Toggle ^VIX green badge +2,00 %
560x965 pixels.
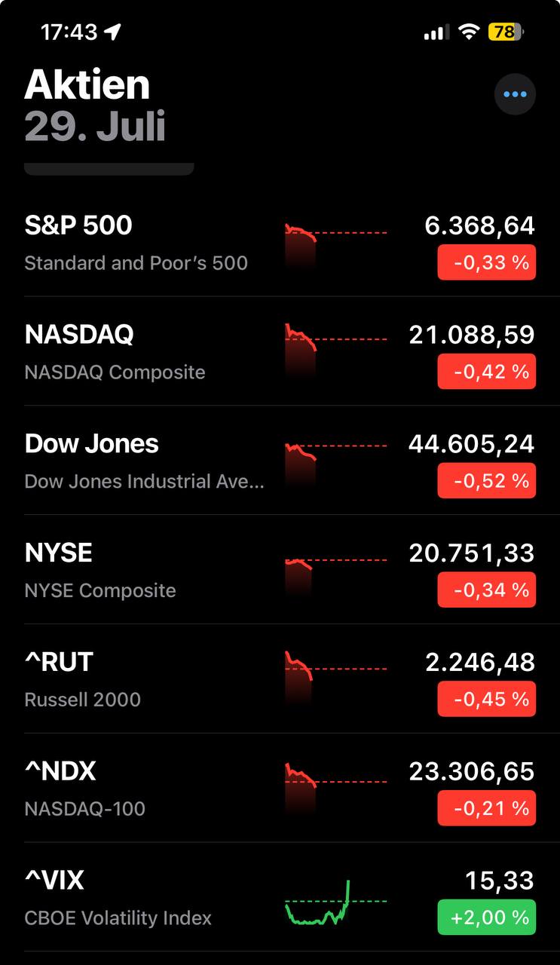pos(486,918)
